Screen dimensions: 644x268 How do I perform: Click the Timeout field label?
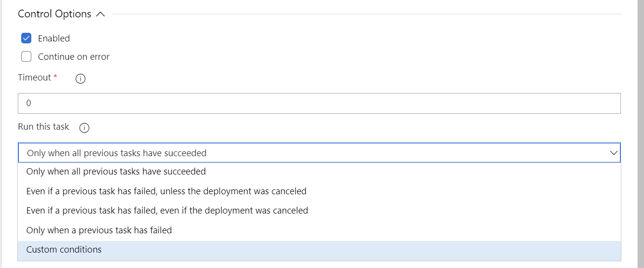pyautogui.click(x=34, y=78)
